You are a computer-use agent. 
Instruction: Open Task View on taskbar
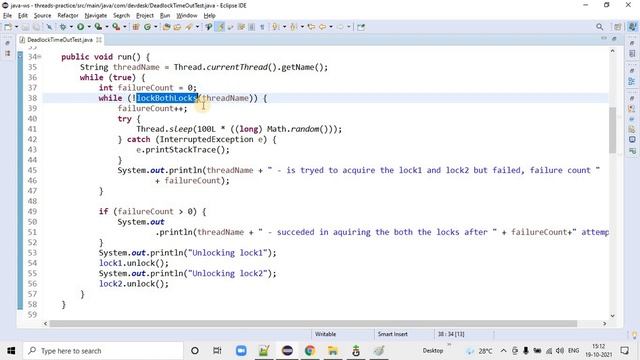tap(217, 351)
